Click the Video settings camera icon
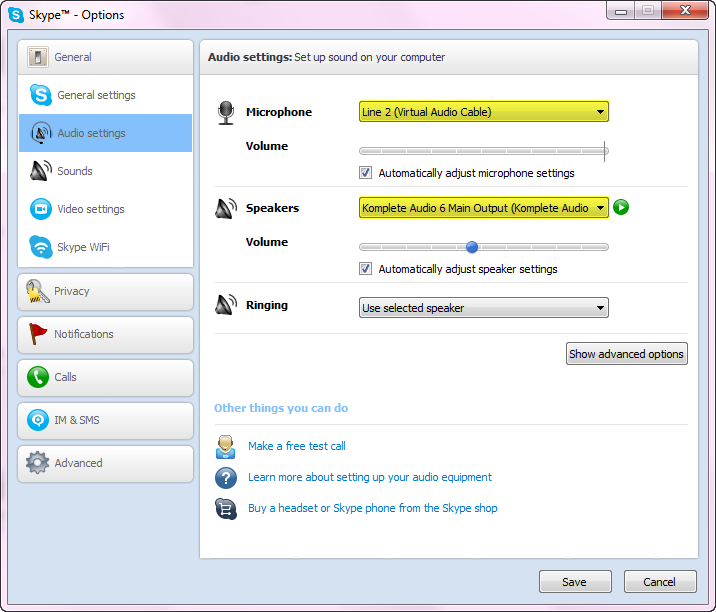The image size is (716, 612). (x=41, y=209)
